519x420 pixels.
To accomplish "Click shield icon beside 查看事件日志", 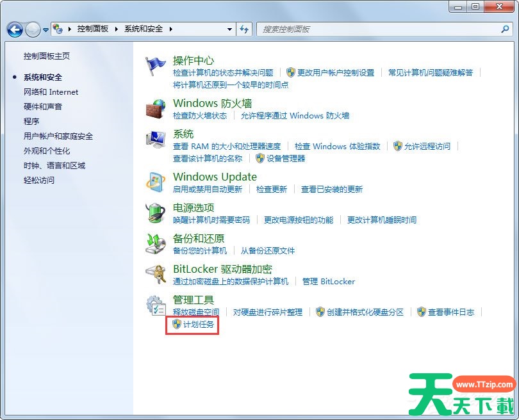I will [x=421, y=312].
